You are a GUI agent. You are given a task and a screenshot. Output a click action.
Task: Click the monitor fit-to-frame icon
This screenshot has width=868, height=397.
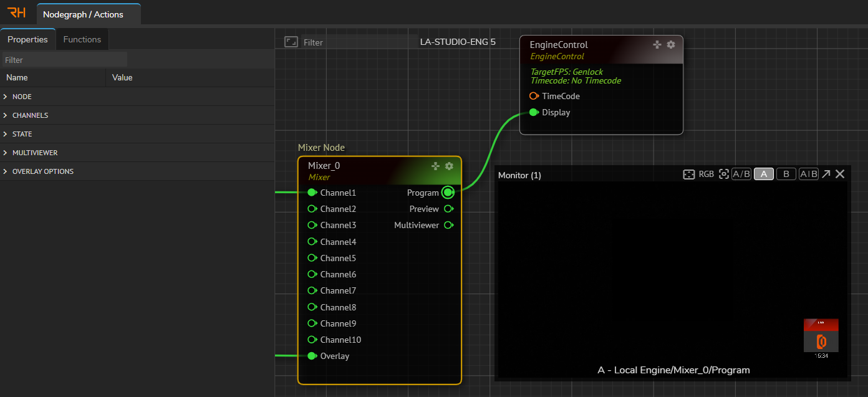[689, 175]
